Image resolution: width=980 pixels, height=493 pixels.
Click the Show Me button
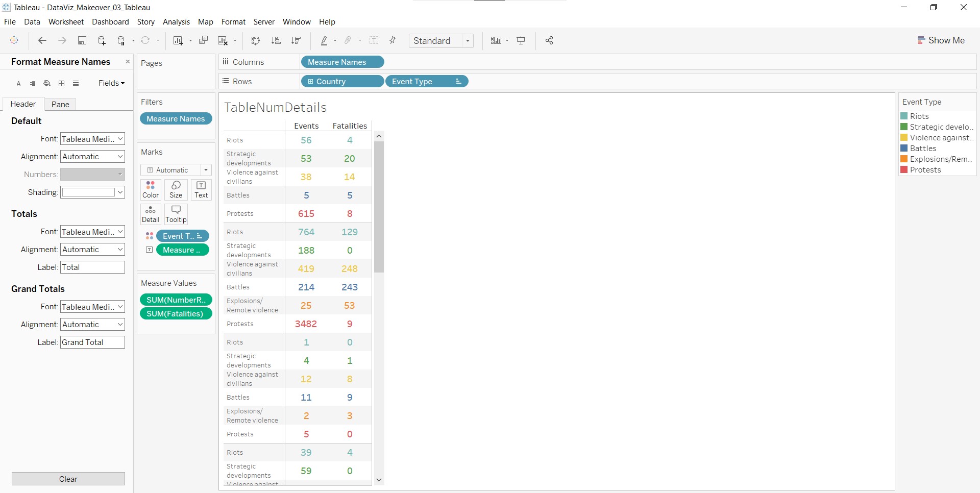pyautogui.click(x=941, y=40)
